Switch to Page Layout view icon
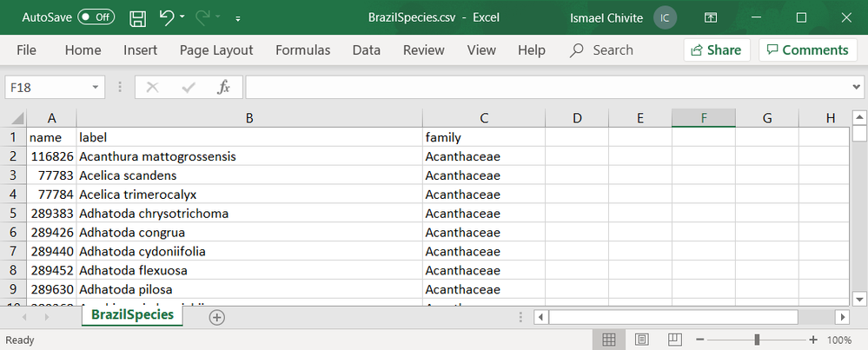The image size is (868, 350). coord(640,340)
